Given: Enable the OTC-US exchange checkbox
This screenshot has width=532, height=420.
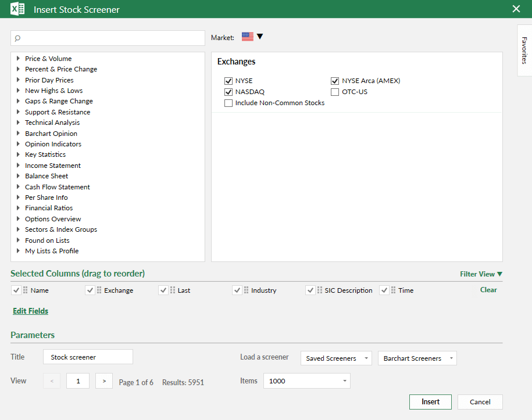Looking at the screenshot, I should (x=335, y=92).
